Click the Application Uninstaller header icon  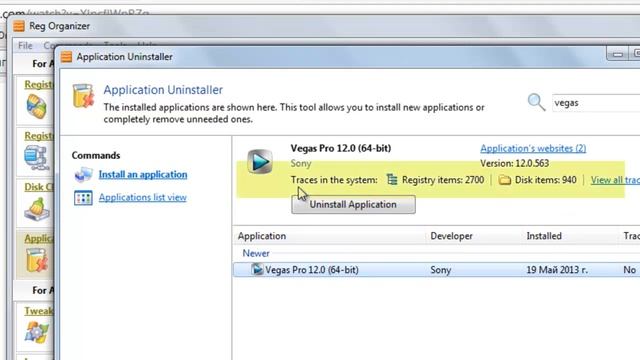(x=83, y=96)
